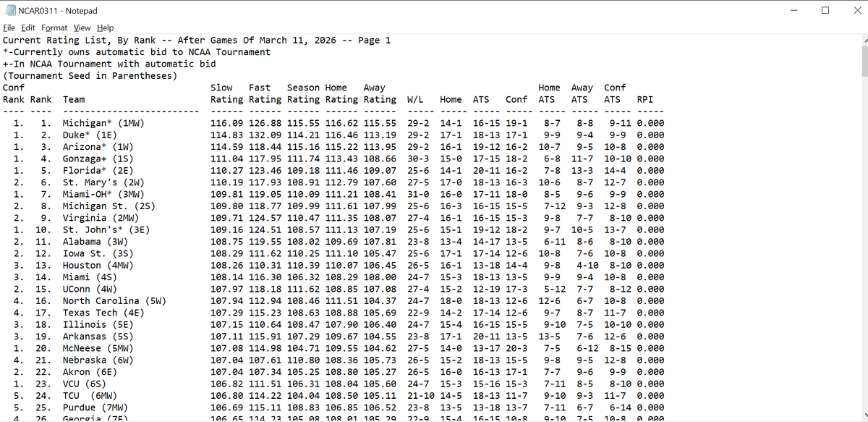Click Miami-OH's W/L record 31-0
Viewport: 868px width, 422px height.
point(418,194)
